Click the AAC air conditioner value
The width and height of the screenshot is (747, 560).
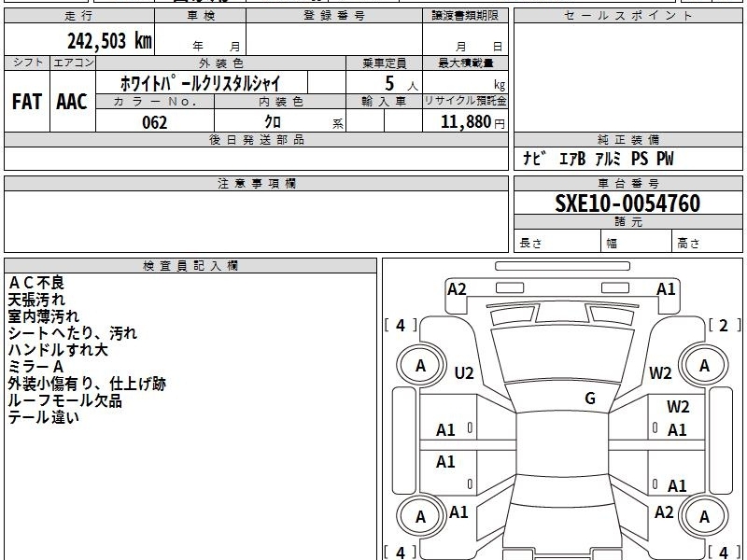[x=72, y=102]
